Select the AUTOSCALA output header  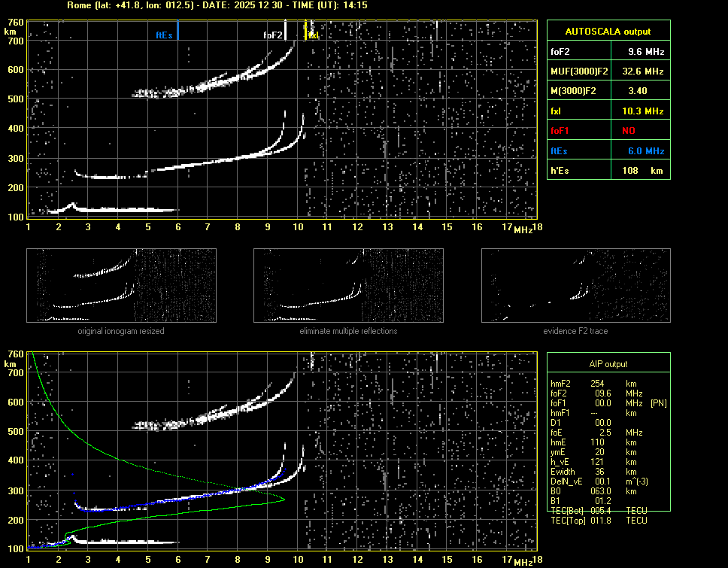[608, 32]
